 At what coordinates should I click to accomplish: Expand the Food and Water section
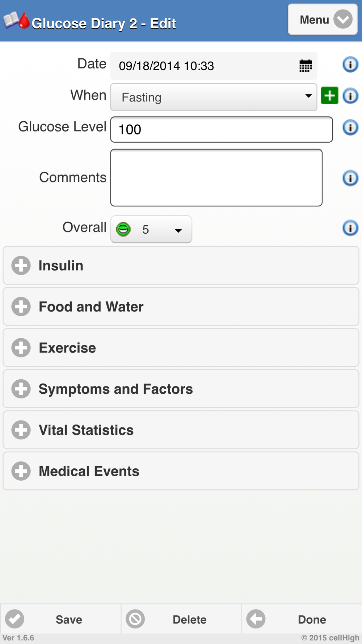pyautogui.click(x=181, y=307)
